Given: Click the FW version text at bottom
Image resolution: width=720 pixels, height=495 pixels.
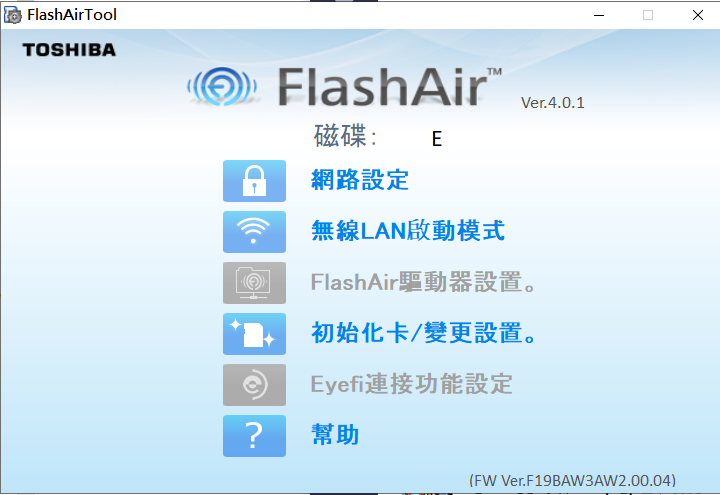Looking at the screenshot, I should (573, 480).
